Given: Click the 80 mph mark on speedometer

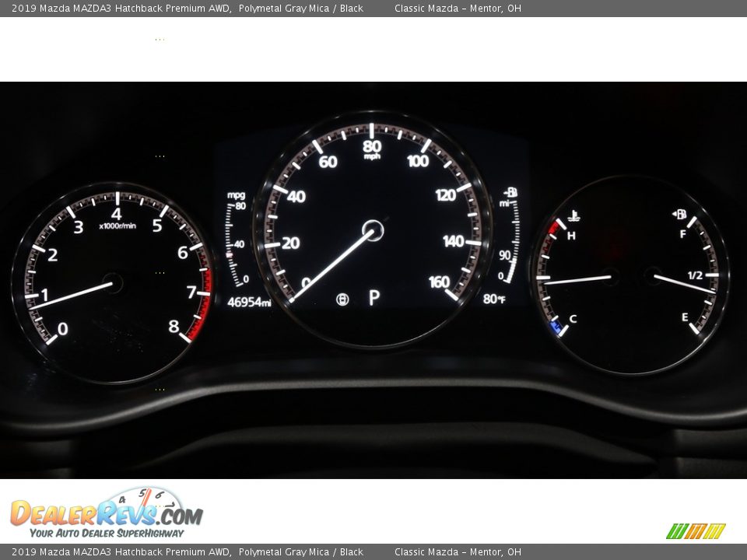Looking at the screenshot, I should [372, 145].
